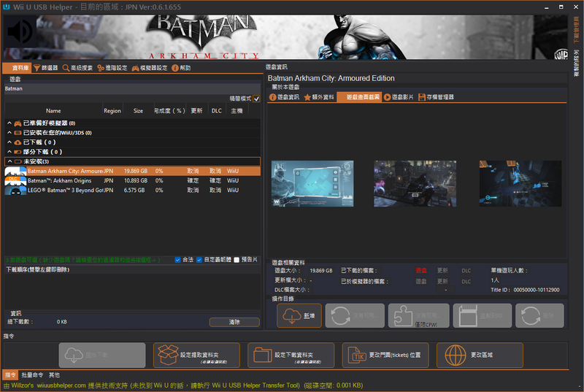Enable the trailers checkbox

237,260
